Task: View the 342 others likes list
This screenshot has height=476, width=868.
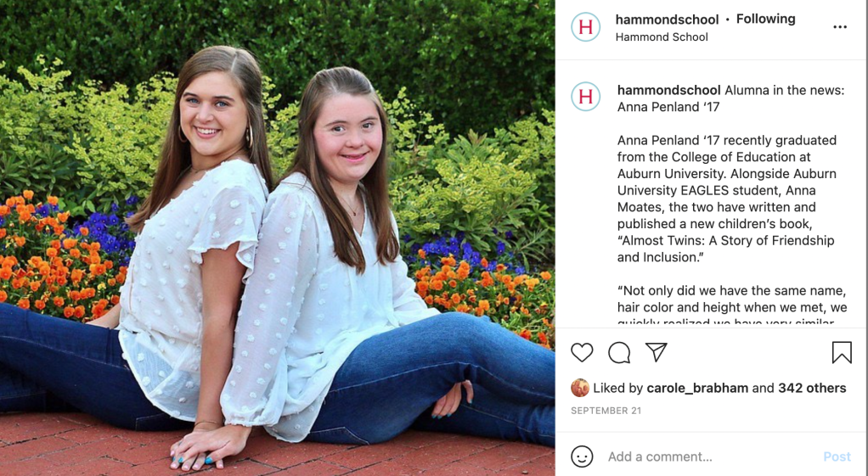Action: (812, 388)
